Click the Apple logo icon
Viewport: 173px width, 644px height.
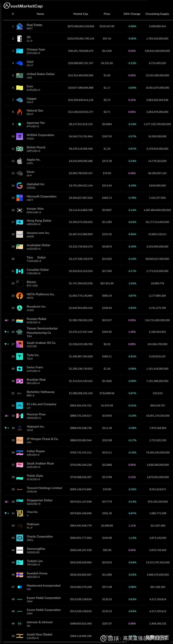[19, 161]
